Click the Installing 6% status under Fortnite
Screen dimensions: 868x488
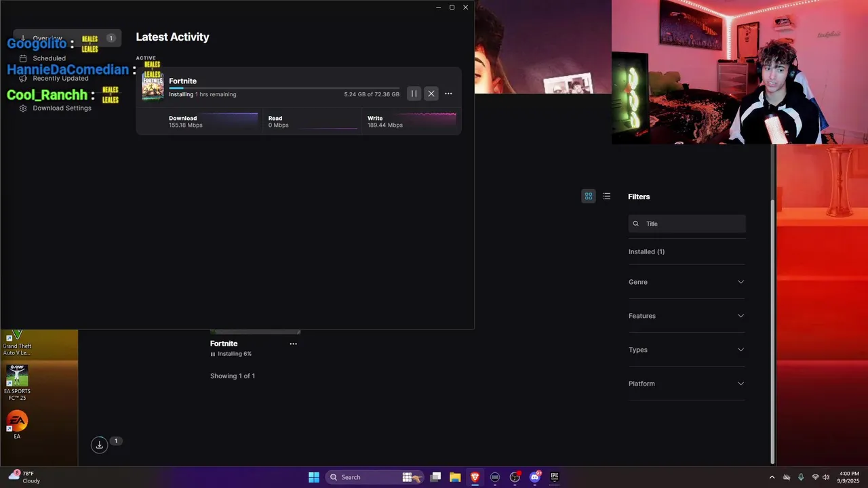click(x=231, y=354)
